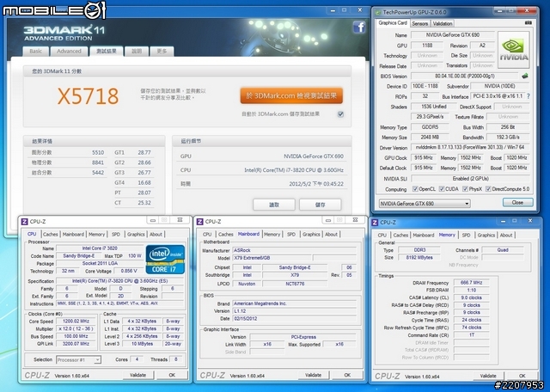Click the CPU-Z title icon in the Memory window
550x392 pixels.
pos(375,223)
